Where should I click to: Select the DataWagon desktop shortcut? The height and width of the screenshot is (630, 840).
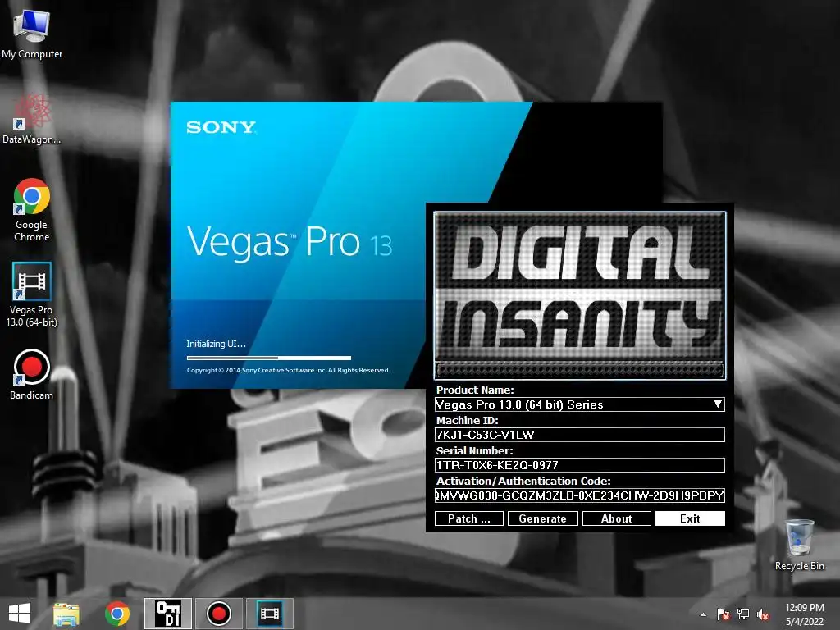(x=32, y=120)
